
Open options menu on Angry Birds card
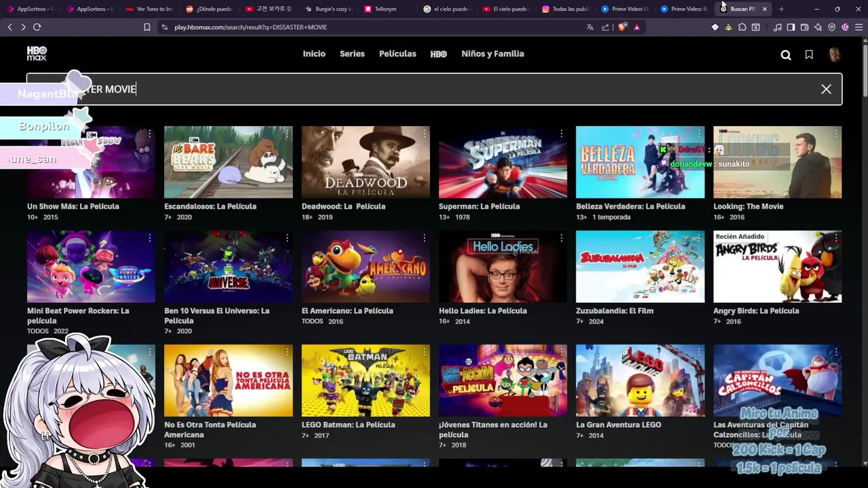(836, 238)
